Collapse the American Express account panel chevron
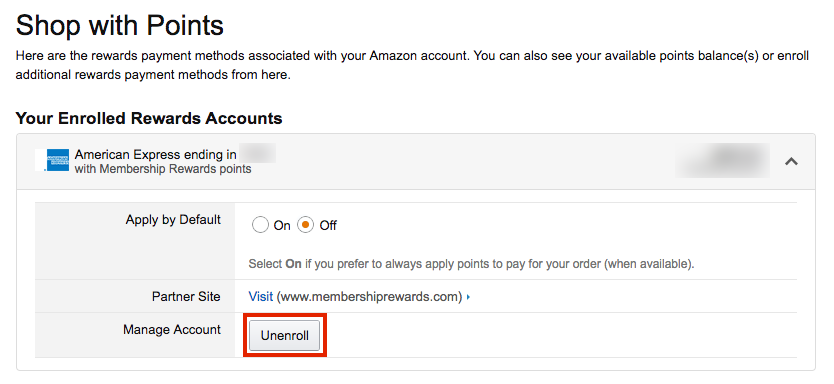 (x=791, y=161)
